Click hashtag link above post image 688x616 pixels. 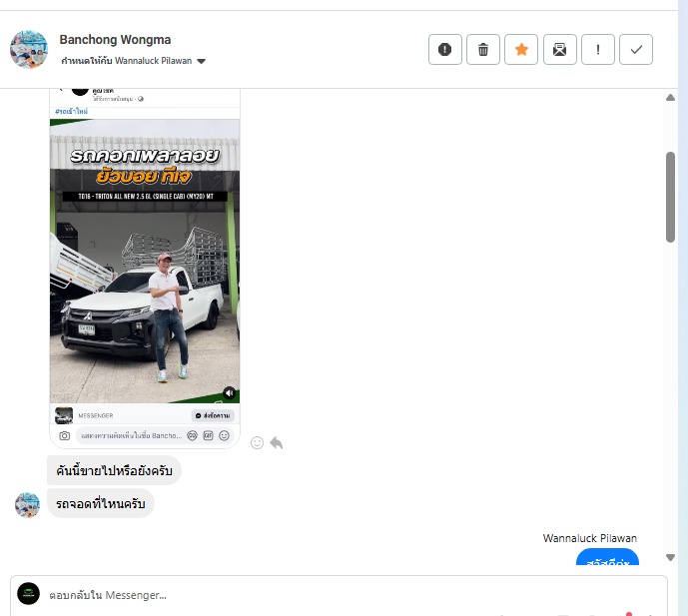(71, 112)
